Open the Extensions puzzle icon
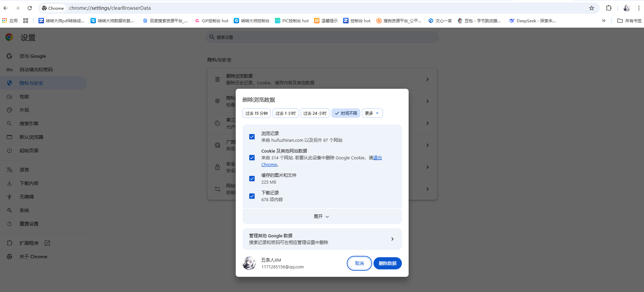This screenshot has width=644, height=292. click(x=609, y=8)
